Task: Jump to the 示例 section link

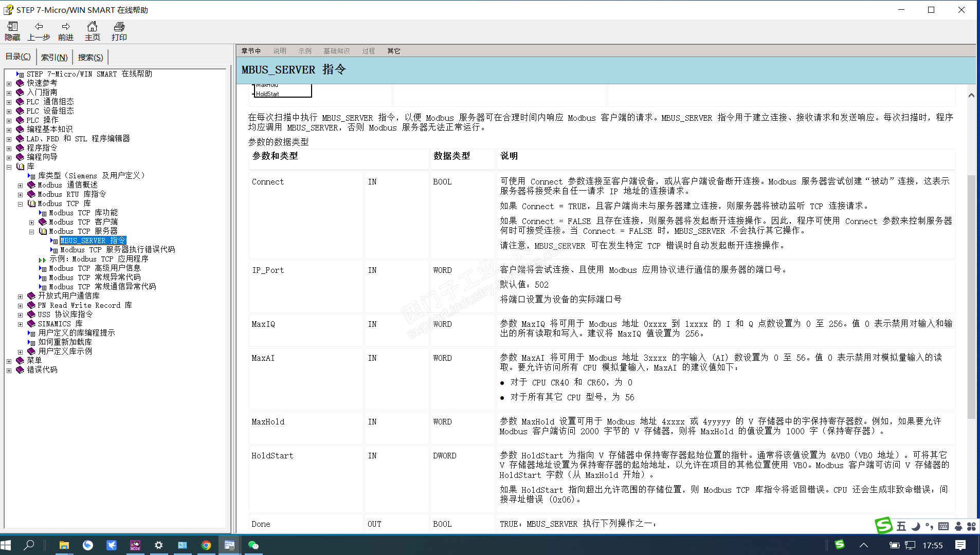Action: click(305, 51)
